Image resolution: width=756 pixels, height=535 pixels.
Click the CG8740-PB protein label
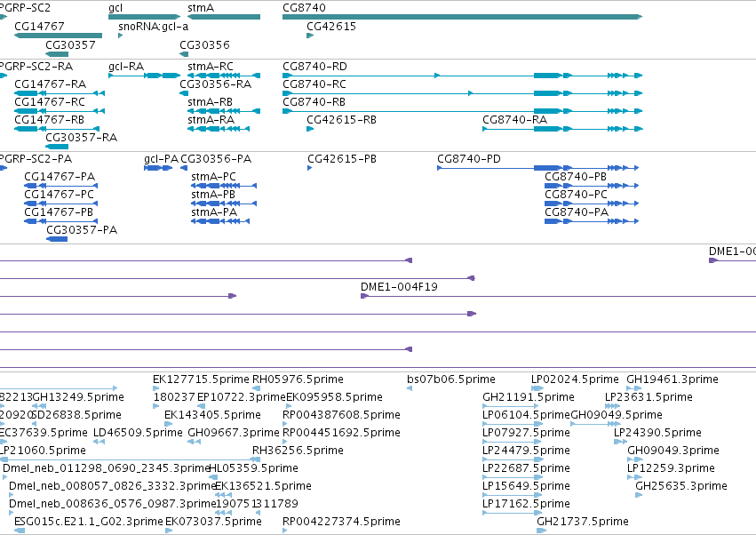click(x=576, y=177)
